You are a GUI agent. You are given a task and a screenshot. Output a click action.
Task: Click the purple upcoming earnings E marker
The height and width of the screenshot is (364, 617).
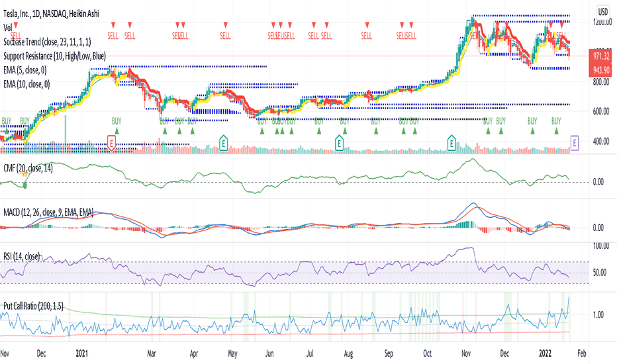click(x=575, y=142)
